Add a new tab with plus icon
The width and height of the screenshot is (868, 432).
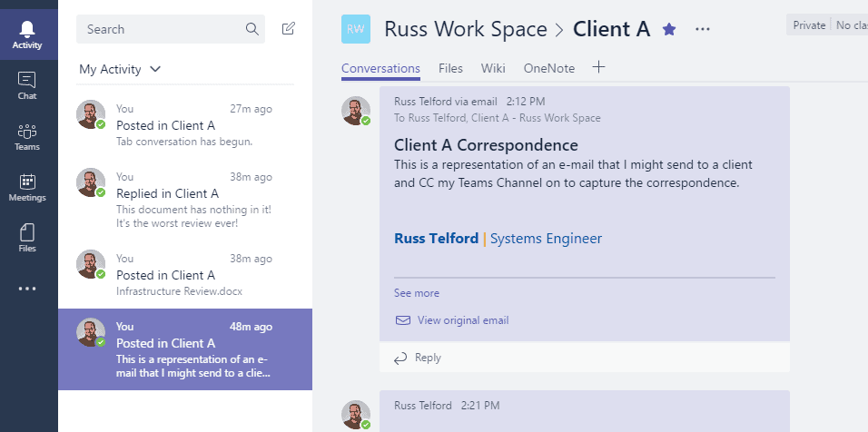(x=599, y=67)
